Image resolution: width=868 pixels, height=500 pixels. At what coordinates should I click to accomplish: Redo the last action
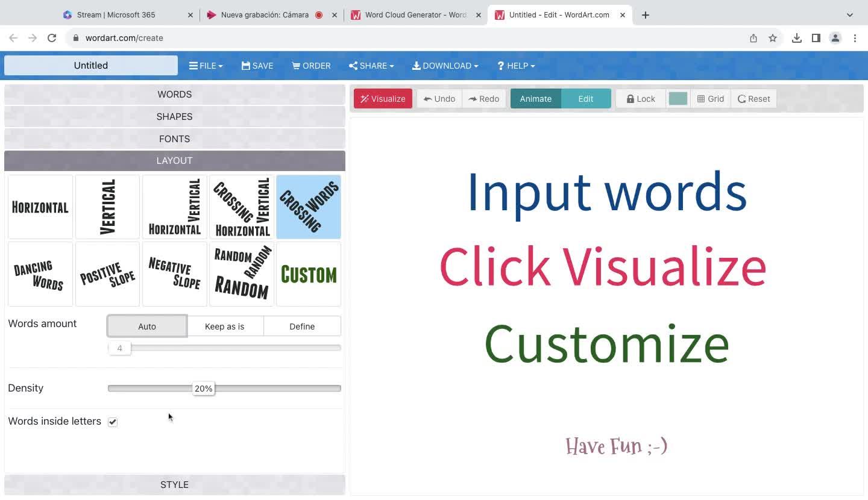coord(484,99)
